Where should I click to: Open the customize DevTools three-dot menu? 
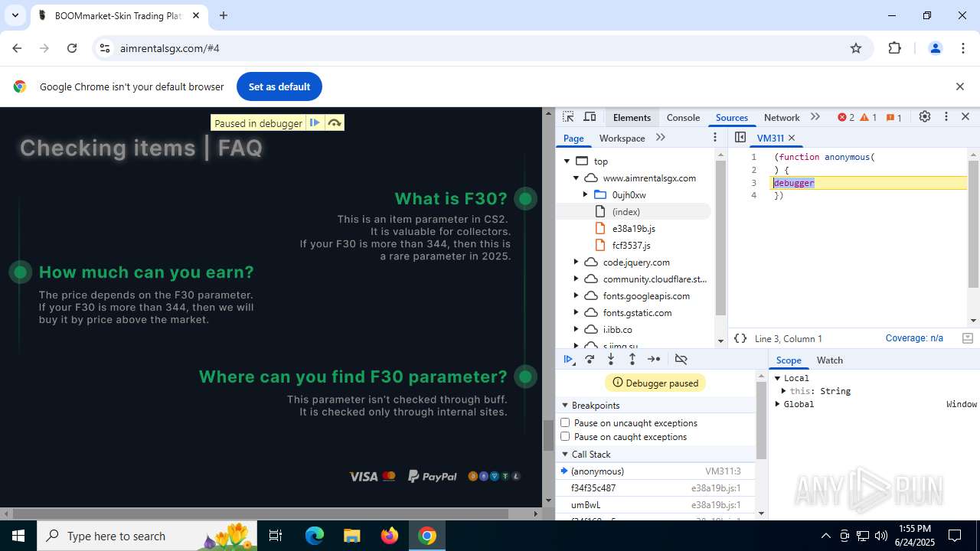946,117
